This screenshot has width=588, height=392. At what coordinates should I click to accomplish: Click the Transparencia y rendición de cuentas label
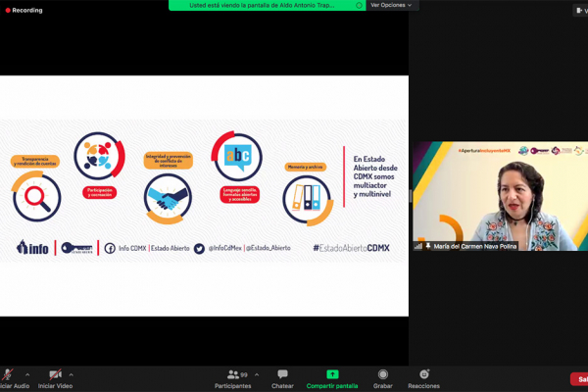pyautogui.click(x=35, y=162)
